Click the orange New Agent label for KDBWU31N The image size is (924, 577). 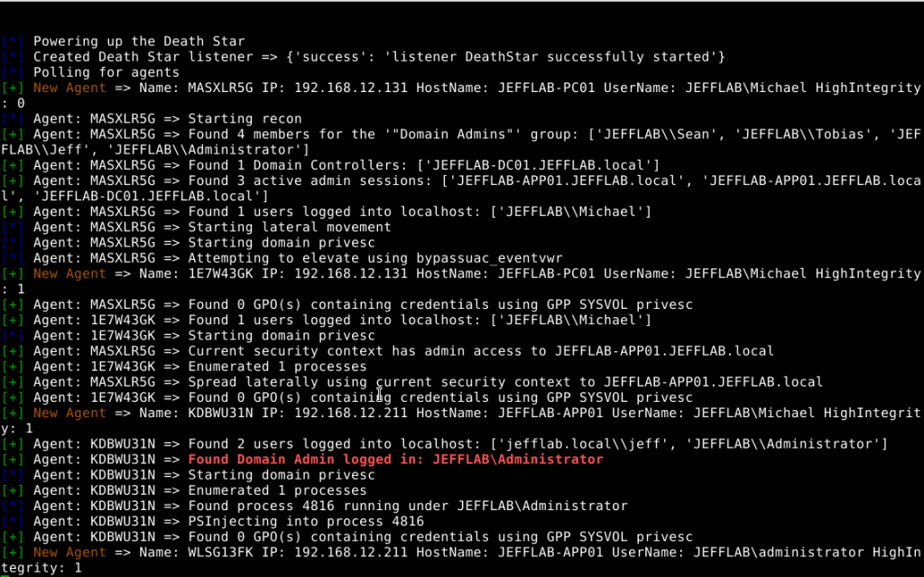[69, 413]
